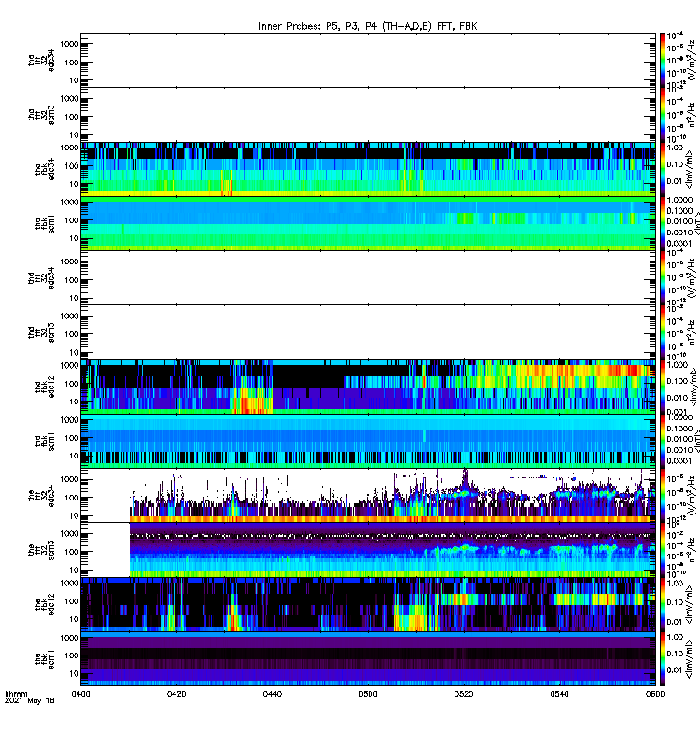Viewport: 700px width, 747px height.
Task: Click the color bar beside tha fff scm3 panel
Action: [x=662, y=115]
